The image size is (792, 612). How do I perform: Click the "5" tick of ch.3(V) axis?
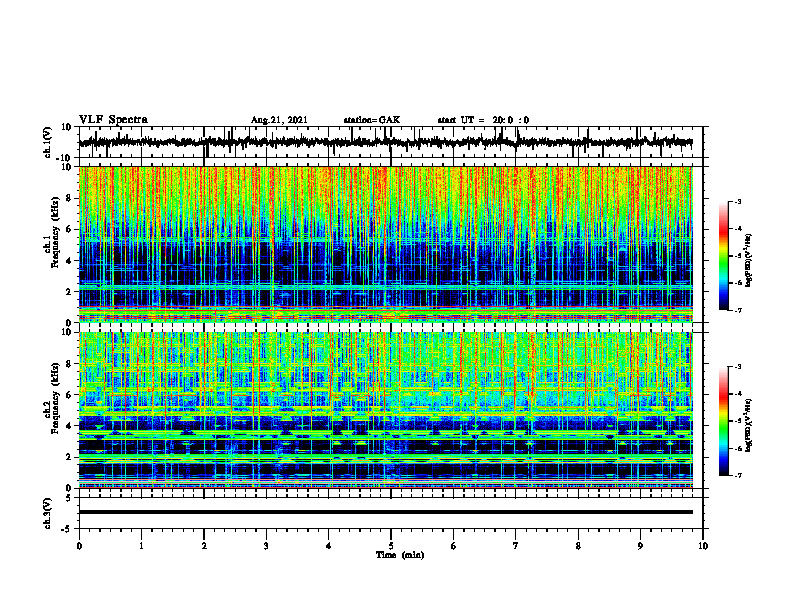point(70,498)
